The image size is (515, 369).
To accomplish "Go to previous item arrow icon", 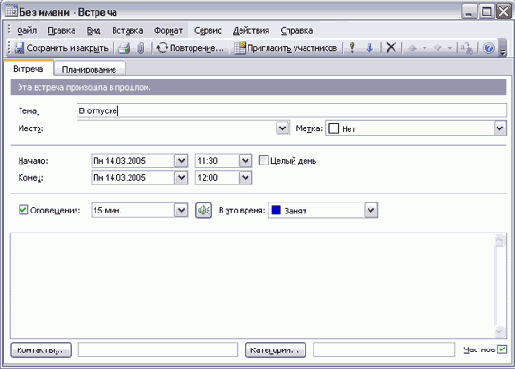I will click(413, 48).
